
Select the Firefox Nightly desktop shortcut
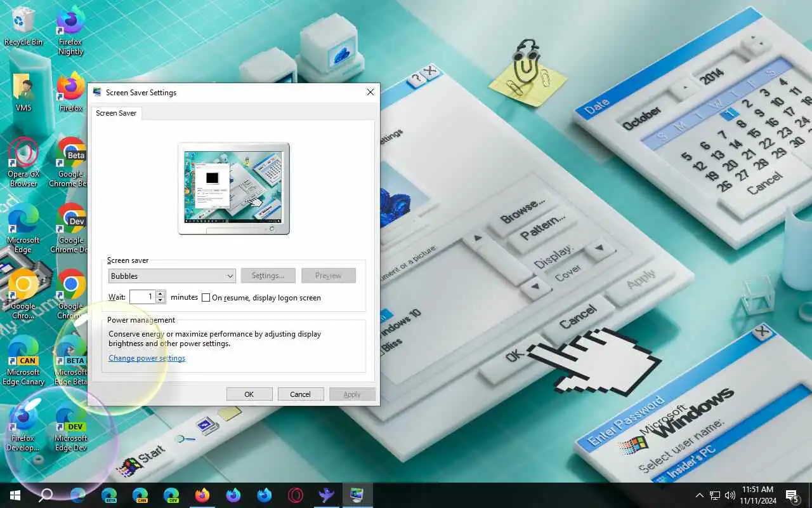71,30
